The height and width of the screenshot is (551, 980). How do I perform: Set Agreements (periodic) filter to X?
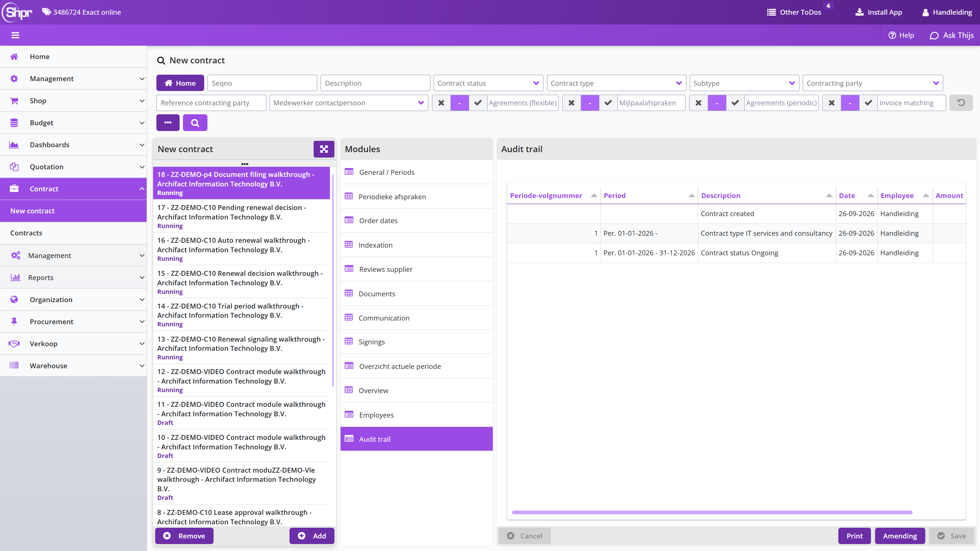[x=699, y=103]
